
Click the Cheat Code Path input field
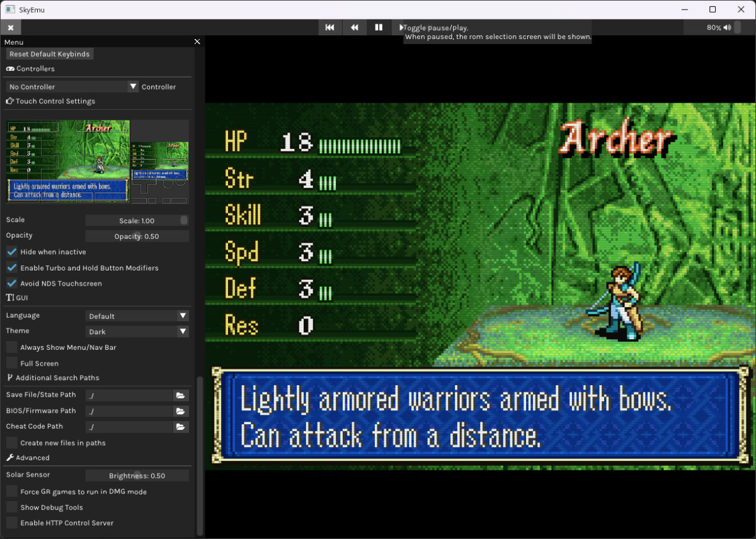129,427
